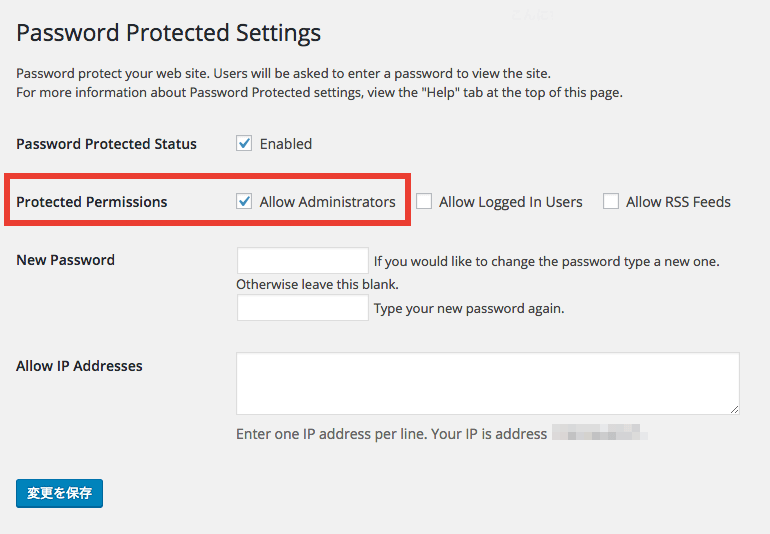Toggle the Enabled status checkbox
Viewport: 770px width, 534px height.
[x=244, y=143]
